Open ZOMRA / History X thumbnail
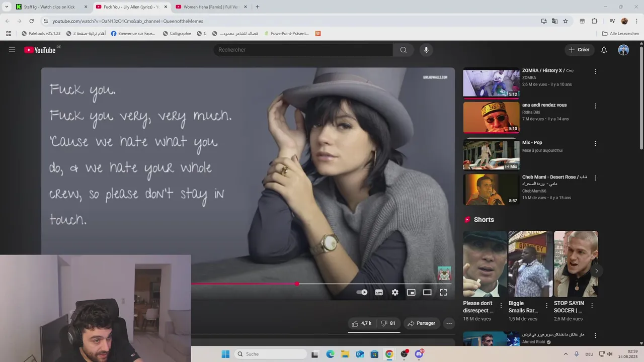Viewport: 644px width, 362px height. tap(491, 83)
